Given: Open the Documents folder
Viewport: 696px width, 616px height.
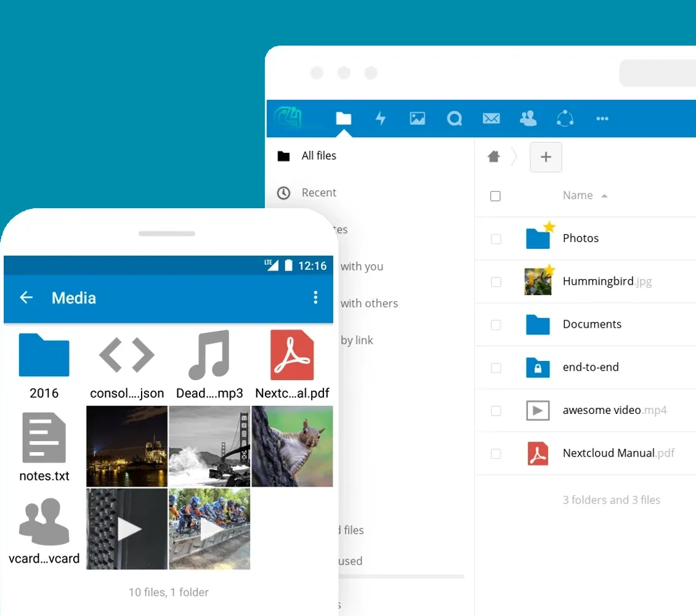Looking at the screenshot, I should (591, 324).
